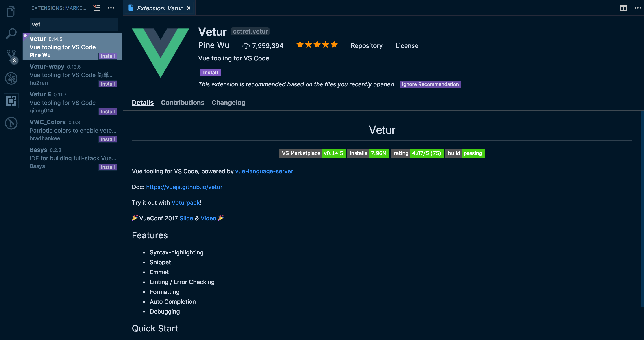Image resolution: width=644 pixels, height=340 pixels.
Task: Clear extensions search results icon
Action: 96,8
